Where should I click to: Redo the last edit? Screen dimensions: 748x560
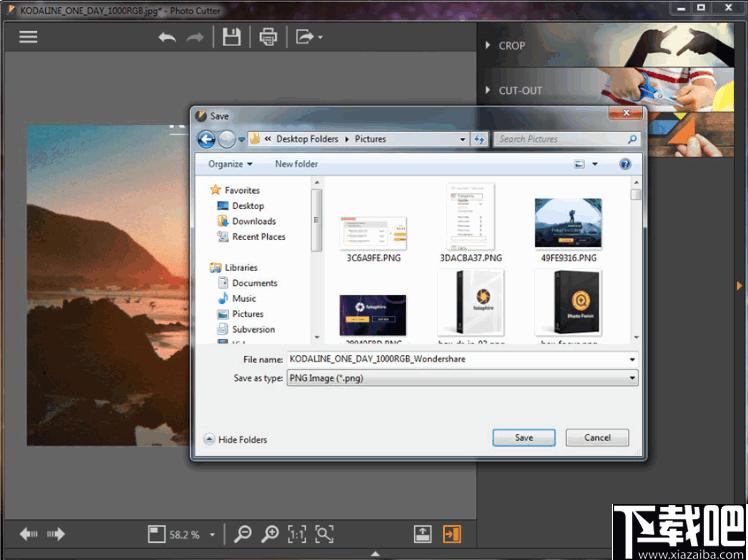[x=195, y=37]
